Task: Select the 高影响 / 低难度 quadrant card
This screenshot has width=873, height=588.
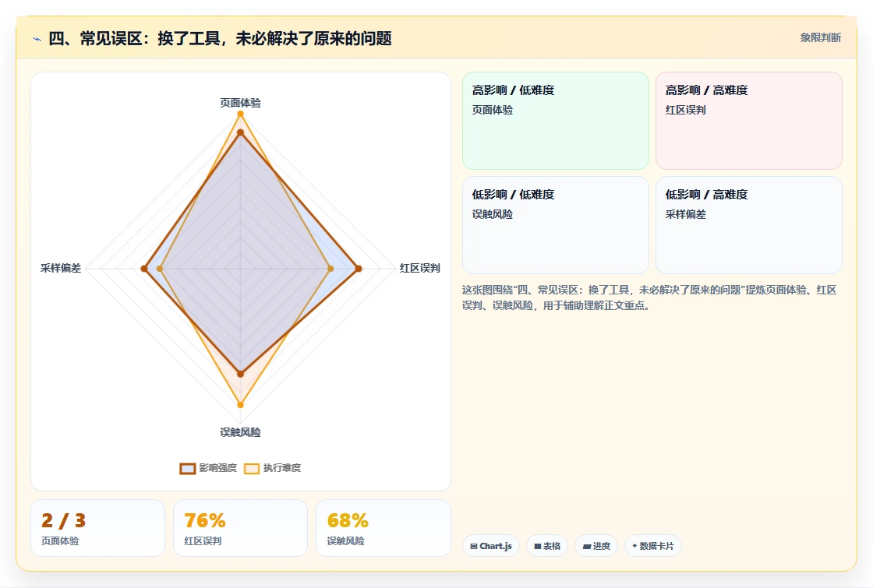Action: click(556, 121)
